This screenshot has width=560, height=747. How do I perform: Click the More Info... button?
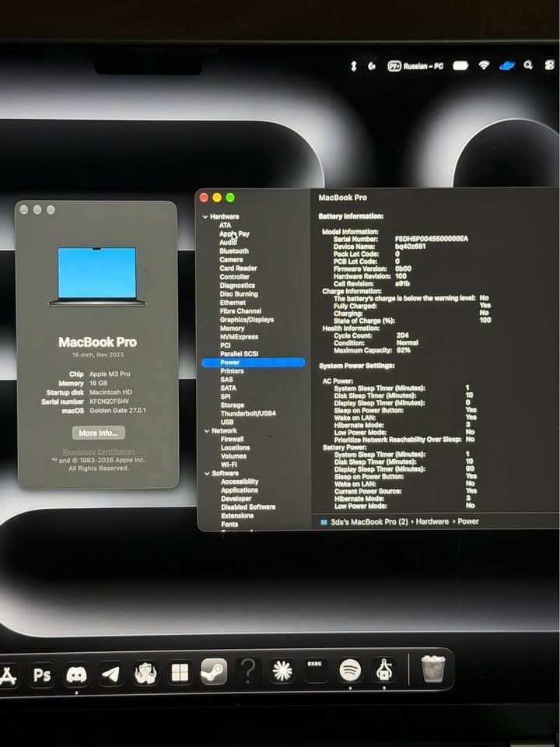point(99,433)
